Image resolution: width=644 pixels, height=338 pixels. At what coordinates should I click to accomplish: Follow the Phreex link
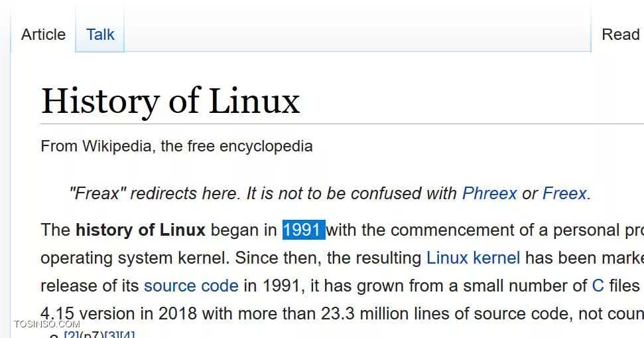point(489,193)
